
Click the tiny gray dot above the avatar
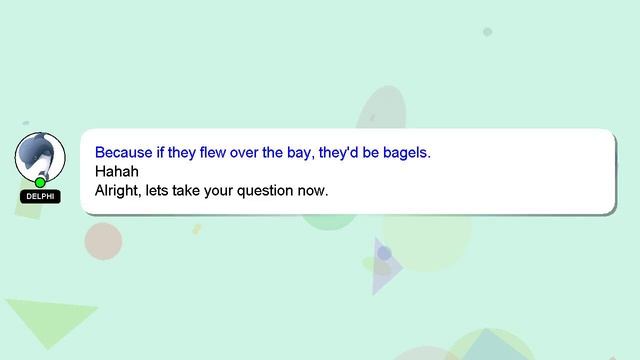click(x=26, y=123)
